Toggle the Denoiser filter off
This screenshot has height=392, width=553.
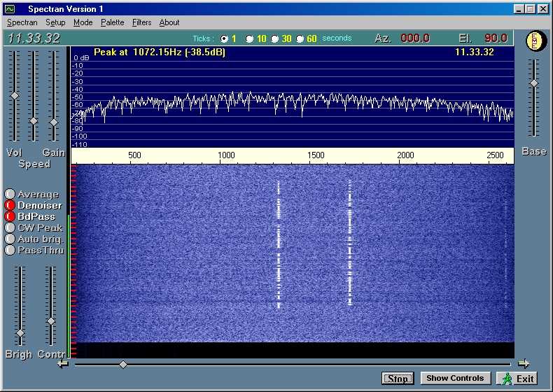[x=10, y=205]
